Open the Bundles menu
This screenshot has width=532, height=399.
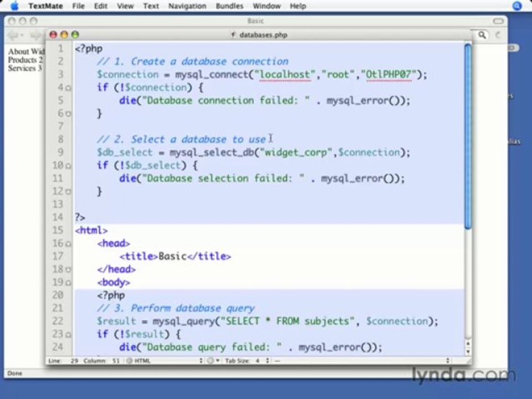coord(229,6)
